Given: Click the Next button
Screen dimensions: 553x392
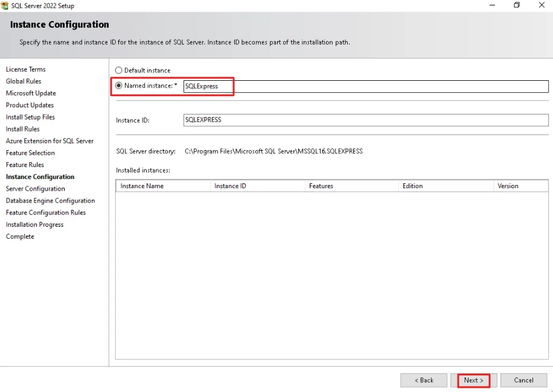Looking at the screenshot, I should [474, 380].
